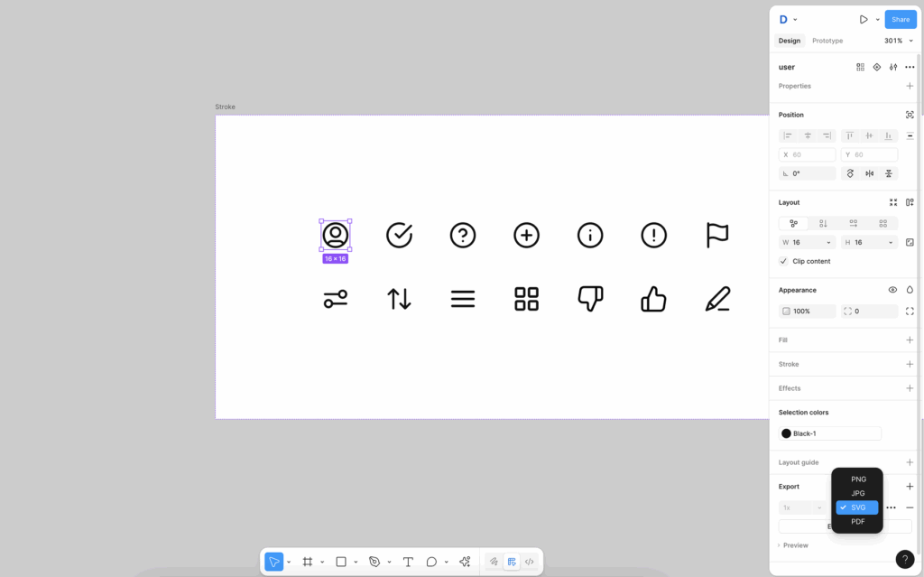
Task: Choose the vertical auto layout flow
Action: [x=823, y=224]
